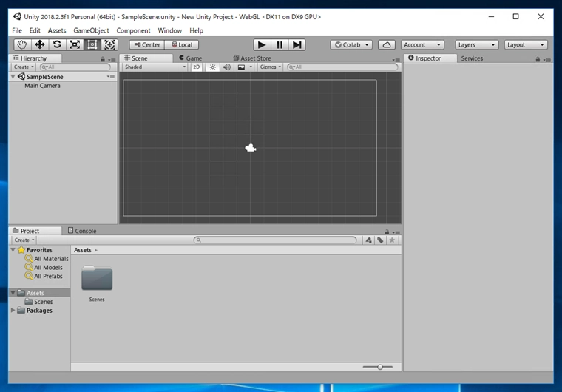Focus the Hierarchy search field
The height and width of the screenshot is (392, 562).
[75, 67]
